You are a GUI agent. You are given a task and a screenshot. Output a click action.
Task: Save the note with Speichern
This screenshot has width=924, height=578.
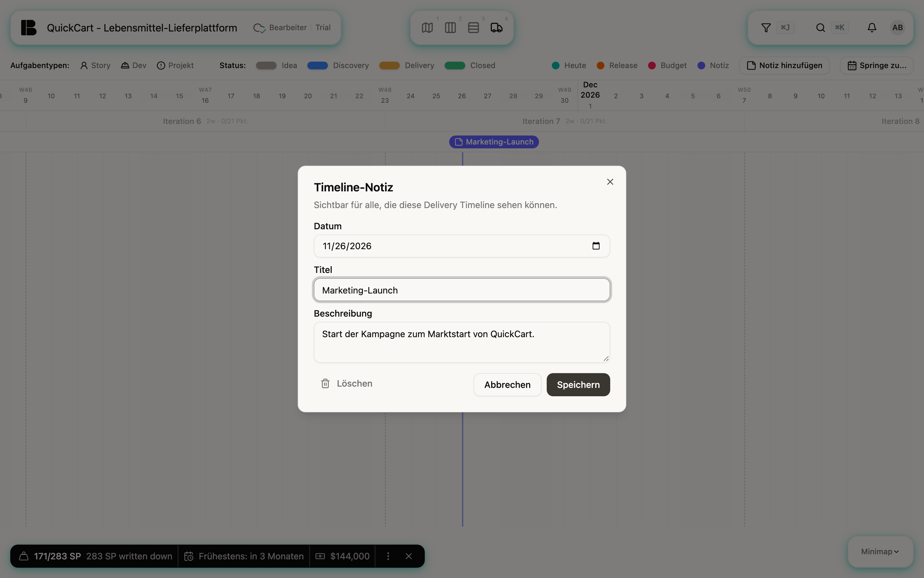[578, 385]
